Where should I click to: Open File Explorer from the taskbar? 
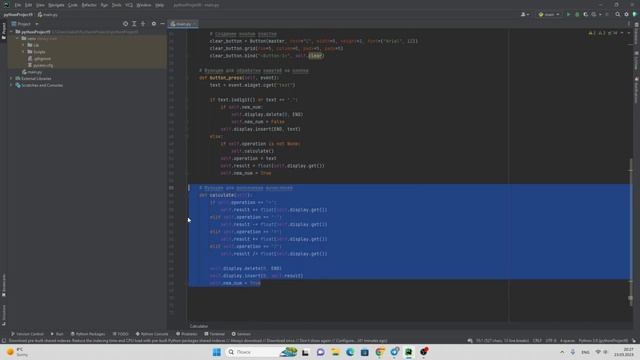335,352
